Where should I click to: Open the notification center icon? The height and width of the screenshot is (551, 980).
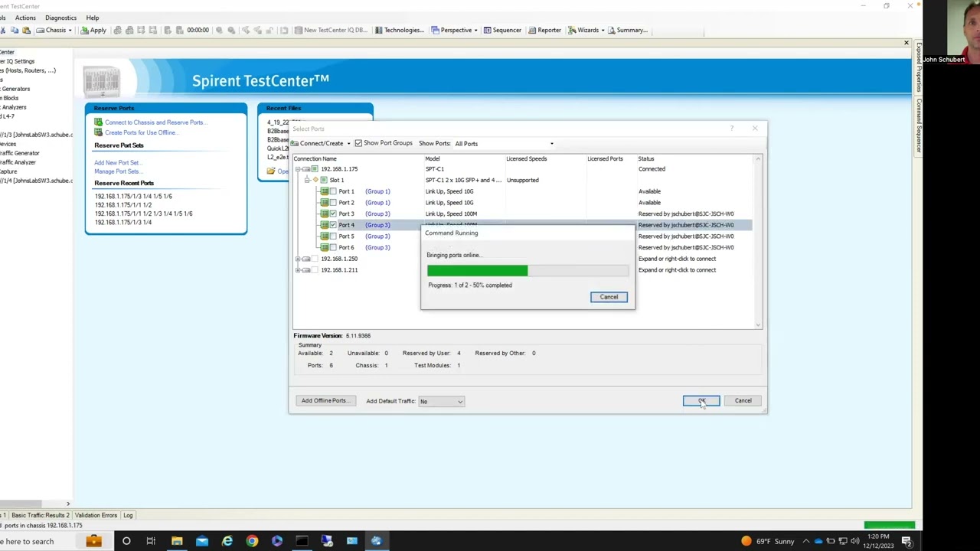click(906, 542)
